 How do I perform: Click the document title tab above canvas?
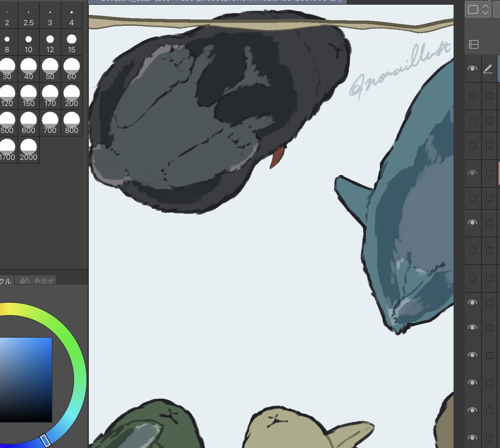(x=217, y=2)
